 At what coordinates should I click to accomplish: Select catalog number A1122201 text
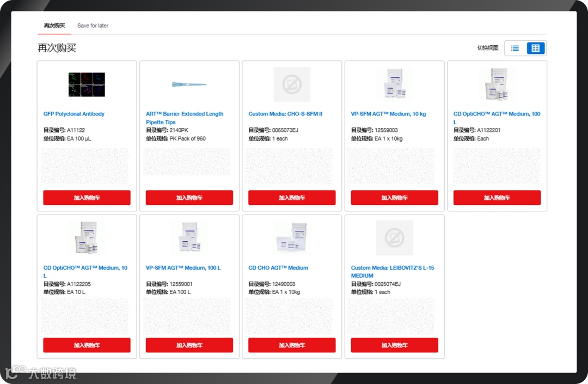pyautogui.click(x=488, y=130)
